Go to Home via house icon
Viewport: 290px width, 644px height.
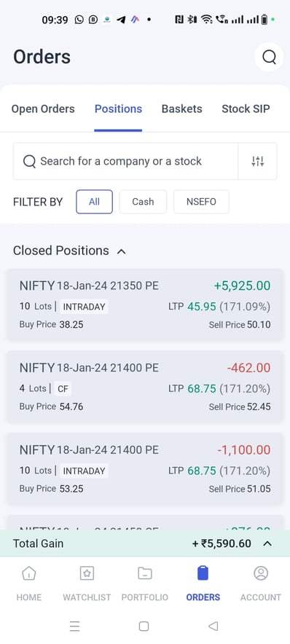(28, 573)
